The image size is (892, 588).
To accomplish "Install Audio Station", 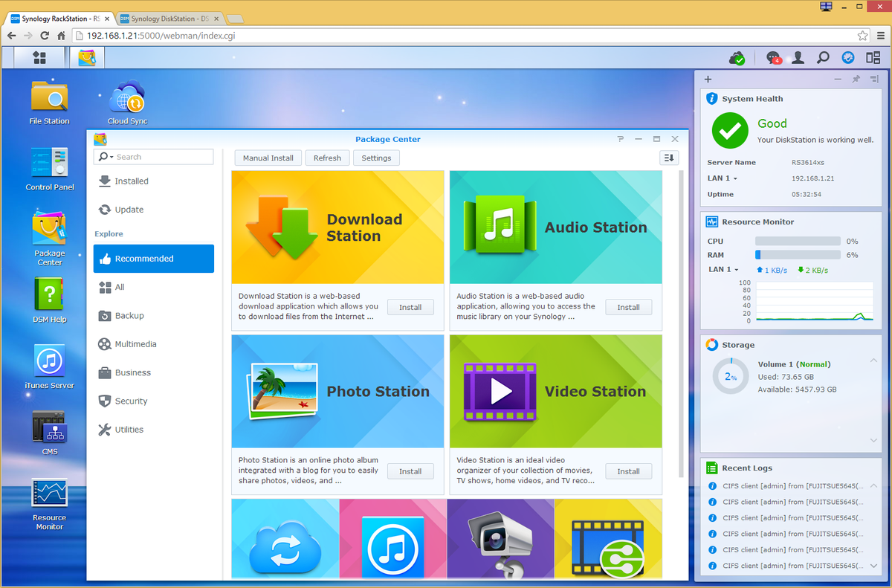I will pos(628,307).
